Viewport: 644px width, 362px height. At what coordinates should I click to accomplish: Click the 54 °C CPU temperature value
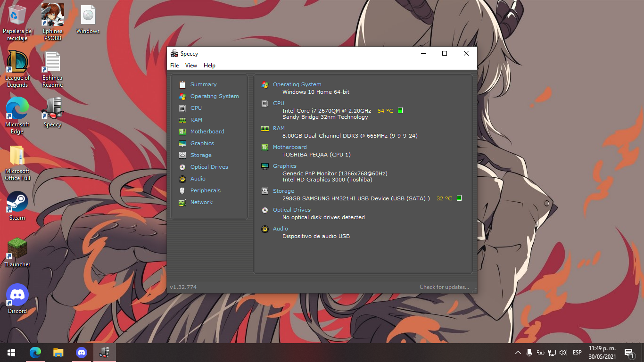pyautogui.click(x=385, y=111)
